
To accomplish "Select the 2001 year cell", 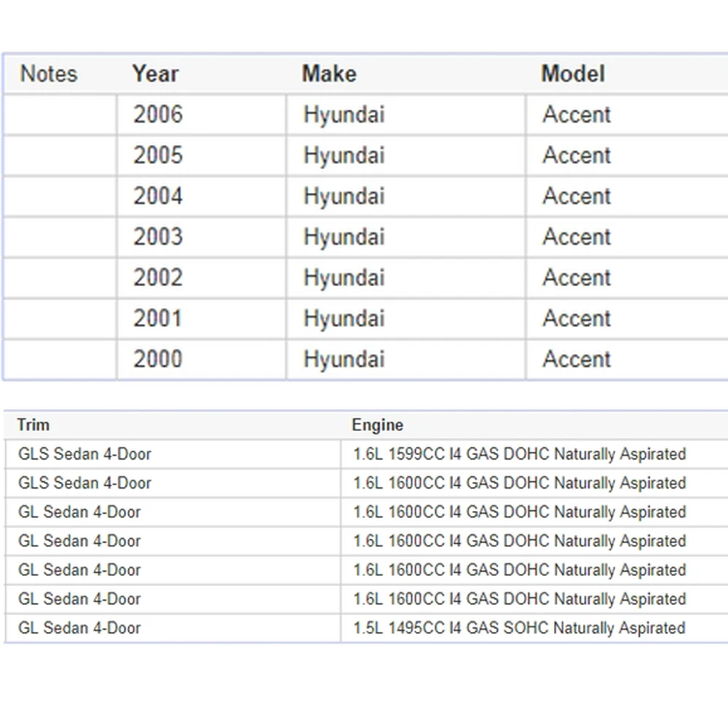I will tap(158, 318).
